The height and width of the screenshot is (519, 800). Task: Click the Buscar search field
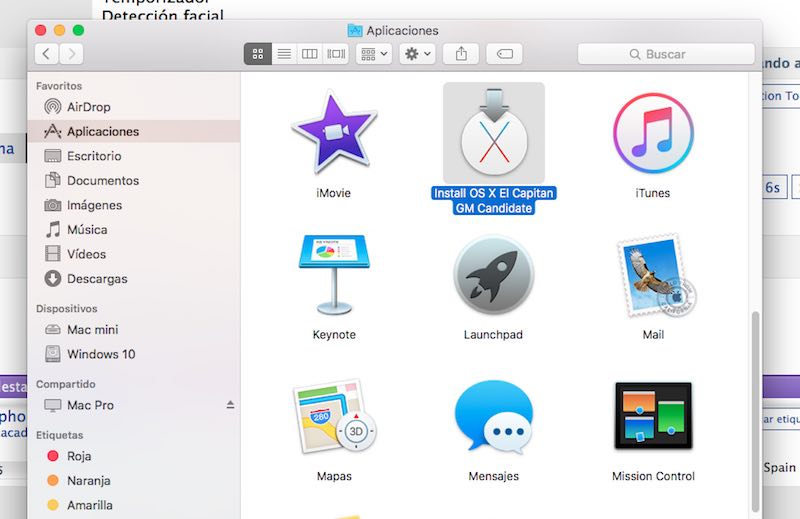666,54
